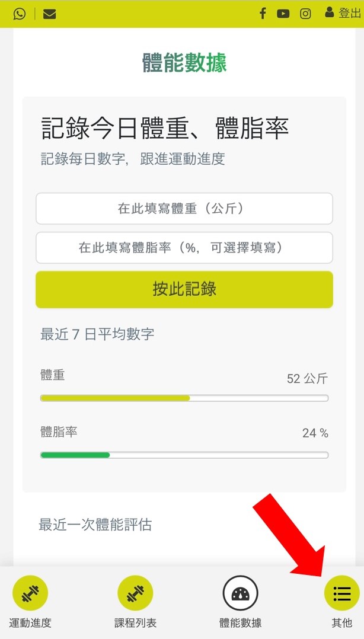Viewport: 364px width, 639px height.
Task: Focus the 體重（公斤）input field
Action: (x=184, y=209)
